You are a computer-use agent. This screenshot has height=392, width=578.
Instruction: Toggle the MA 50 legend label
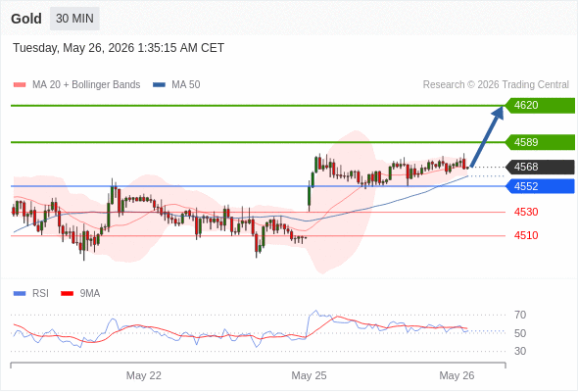click(x=186, y=85)
